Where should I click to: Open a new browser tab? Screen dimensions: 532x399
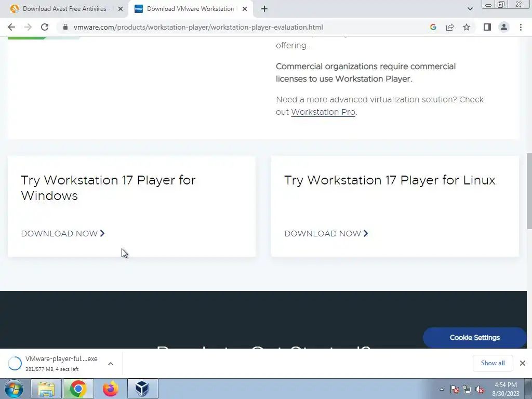point(264,9)
